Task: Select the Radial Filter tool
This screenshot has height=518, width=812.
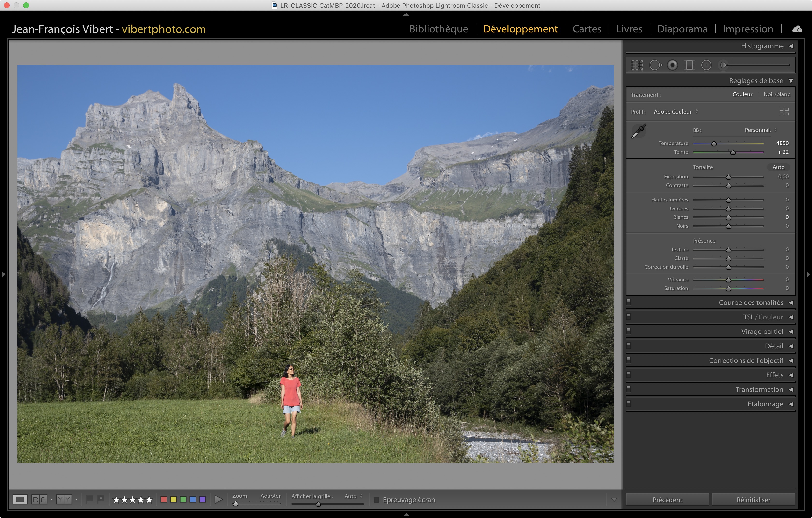Action: pyautogui.click(x=706, y=65)
